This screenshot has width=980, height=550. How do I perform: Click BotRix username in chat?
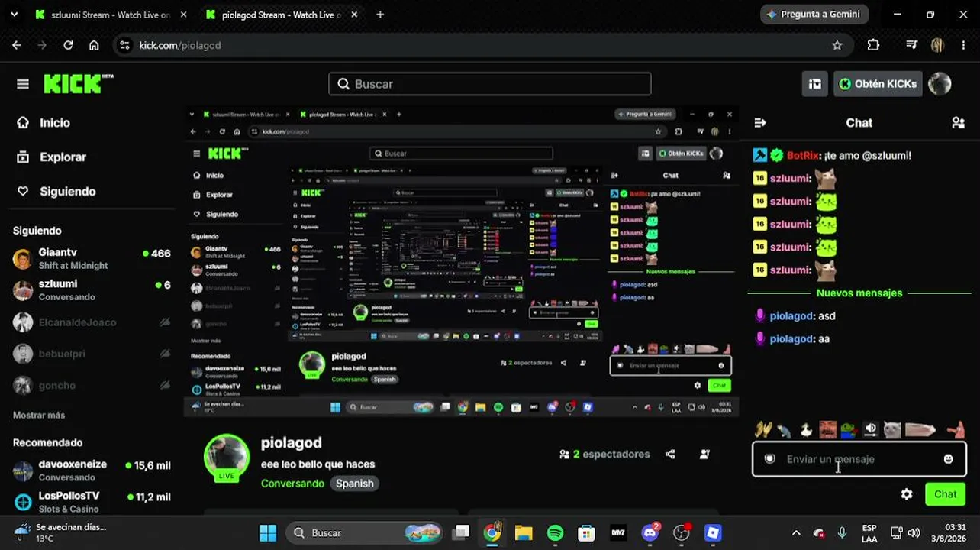tap(803, 155)
